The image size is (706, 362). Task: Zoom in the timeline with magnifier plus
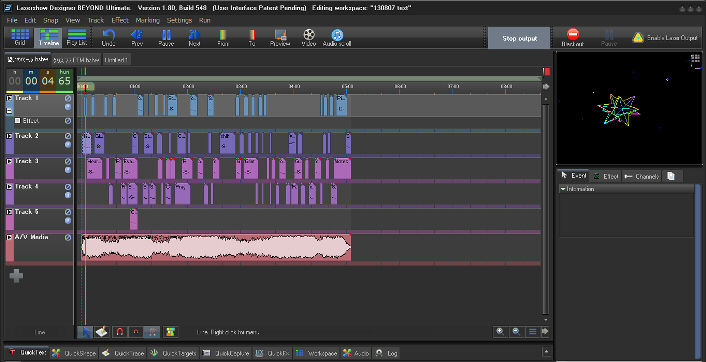click(500, 332)
